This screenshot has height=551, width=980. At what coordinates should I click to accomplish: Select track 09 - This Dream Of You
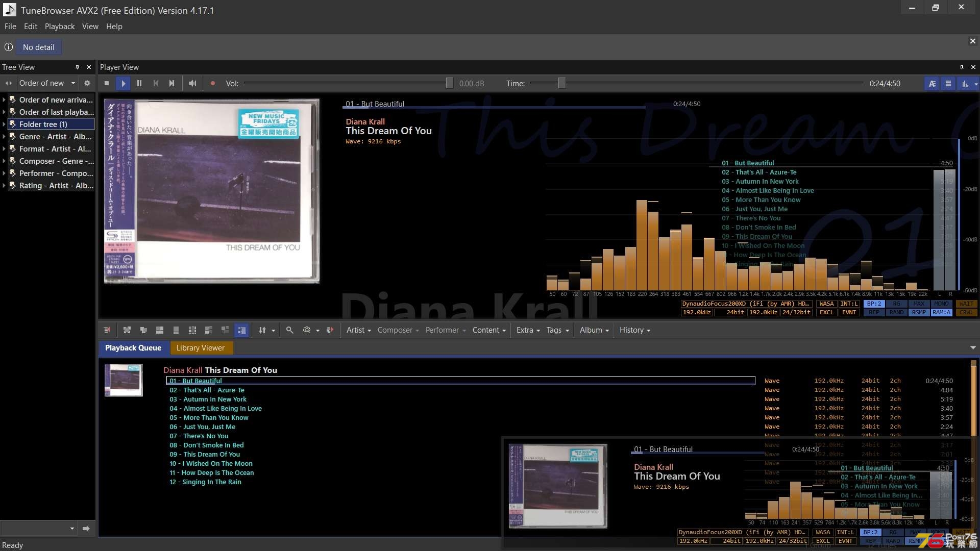(x=204, y=454)
